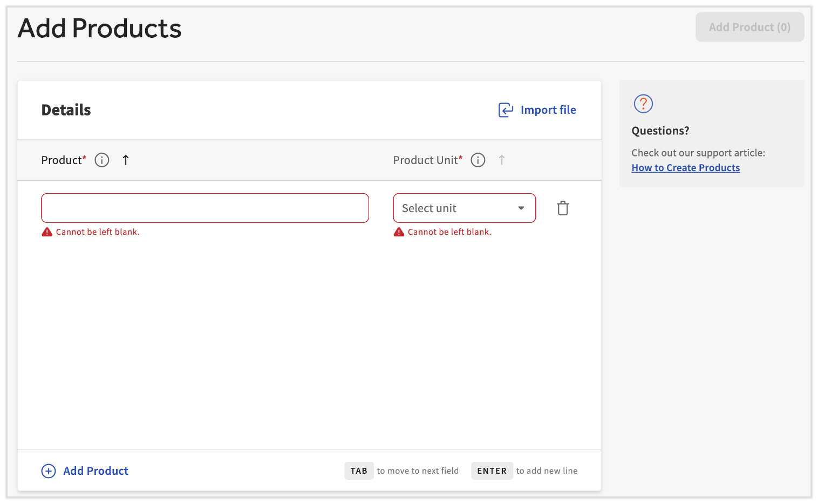
Task: Click the Add Product button to add a row
Action: (x=96, y=471)
